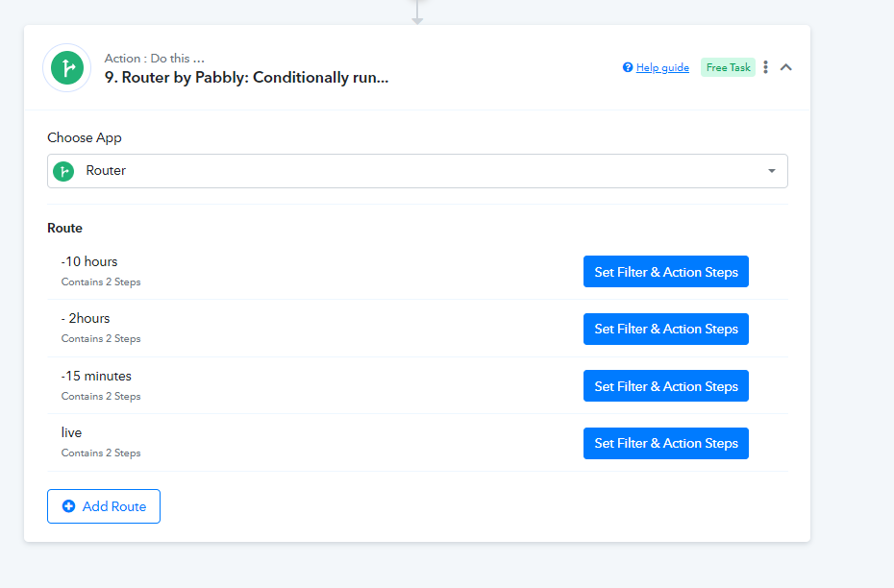
Task: Click the Action : Do this ... label
Action: pos(155,58)
